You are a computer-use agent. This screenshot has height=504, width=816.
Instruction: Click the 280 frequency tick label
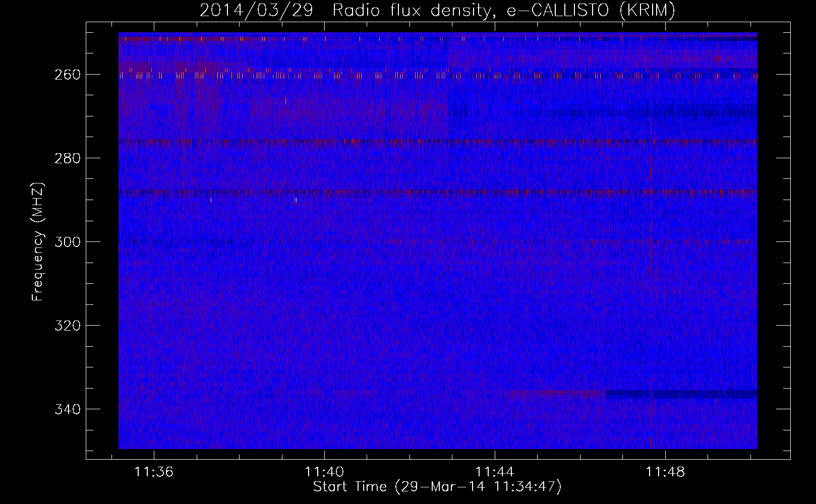coord(68,158)
